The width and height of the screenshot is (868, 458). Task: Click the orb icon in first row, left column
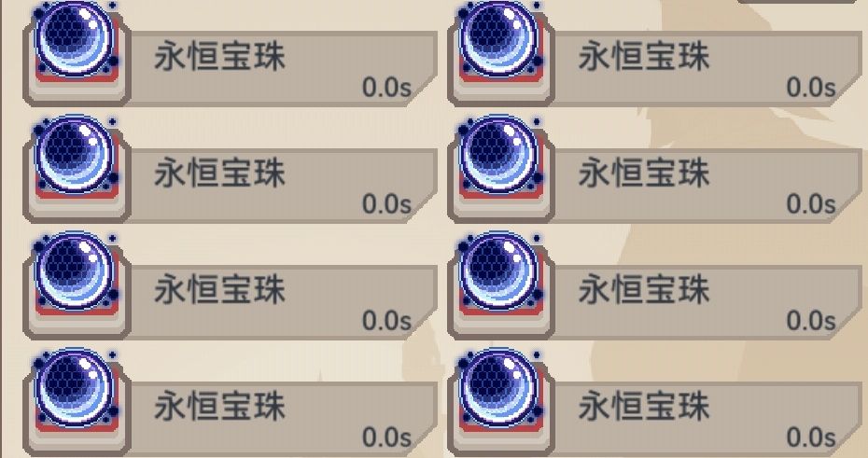(x=76, y=40)
